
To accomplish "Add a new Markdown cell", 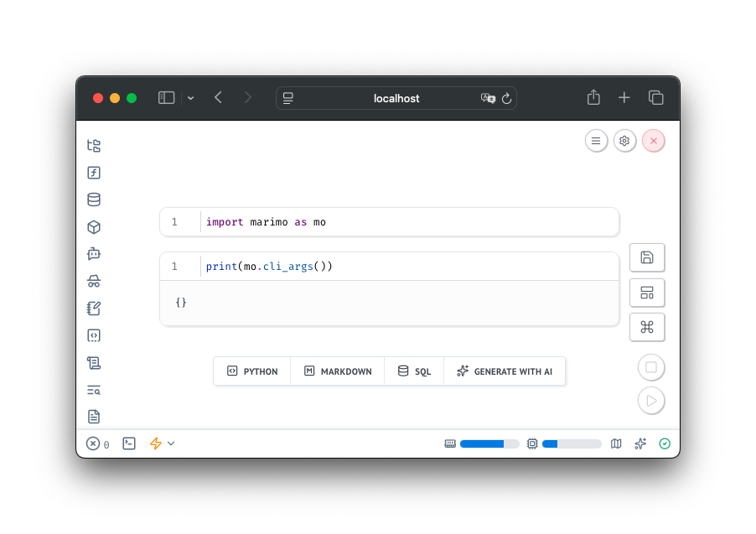I will click(338, 371).
